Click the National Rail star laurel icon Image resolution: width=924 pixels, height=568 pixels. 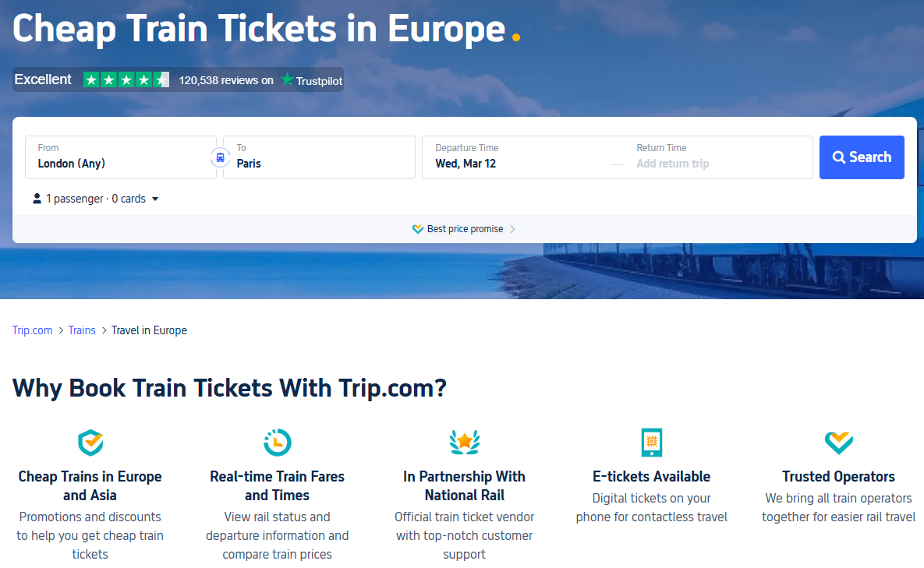pos(465,443)
